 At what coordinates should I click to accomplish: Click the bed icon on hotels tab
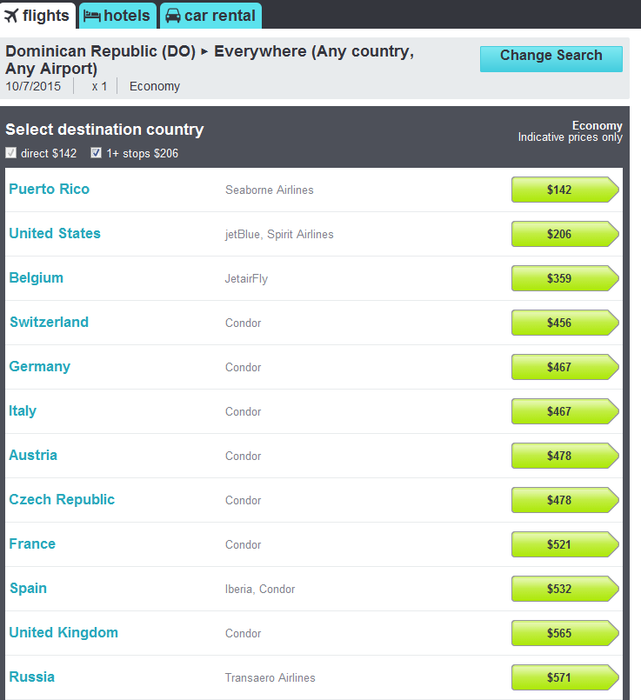[x=92, y=16]
